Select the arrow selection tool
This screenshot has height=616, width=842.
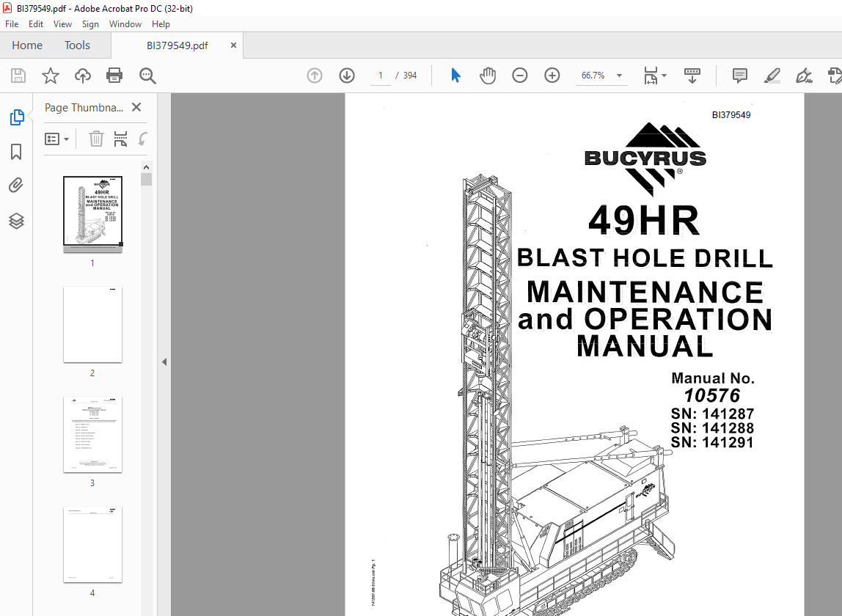[x=455, y=76]
